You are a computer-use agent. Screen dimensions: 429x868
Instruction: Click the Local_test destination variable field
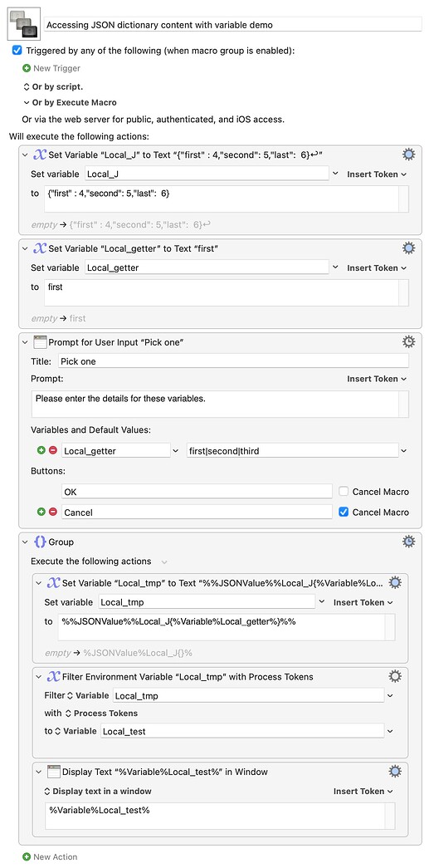click(242, 731)
